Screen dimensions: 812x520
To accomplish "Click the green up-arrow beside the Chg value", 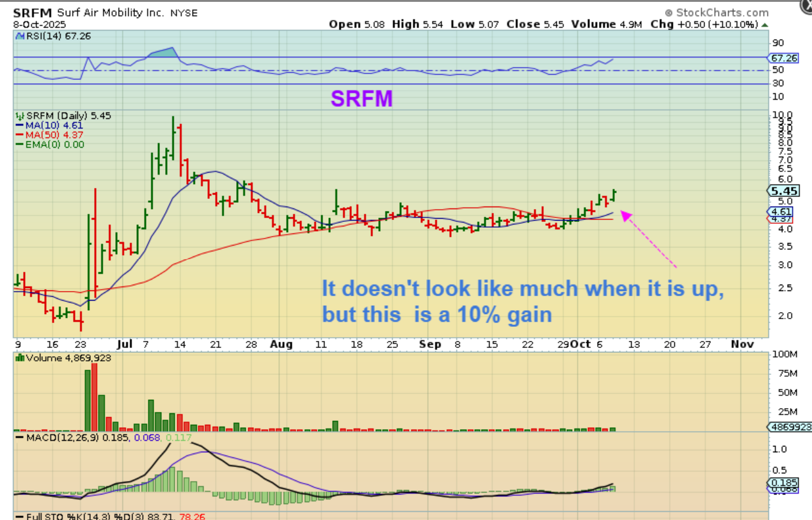I will pos(763,24).
